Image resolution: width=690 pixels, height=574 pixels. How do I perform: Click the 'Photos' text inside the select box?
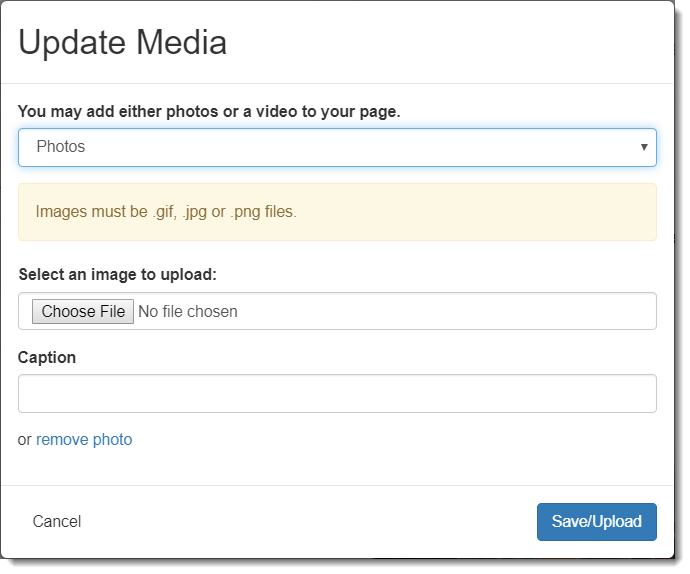coord(61,147)
